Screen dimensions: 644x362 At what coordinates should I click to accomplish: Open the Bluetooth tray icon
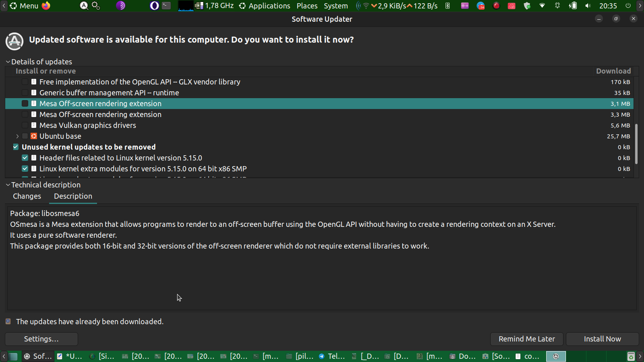[448, 6]
